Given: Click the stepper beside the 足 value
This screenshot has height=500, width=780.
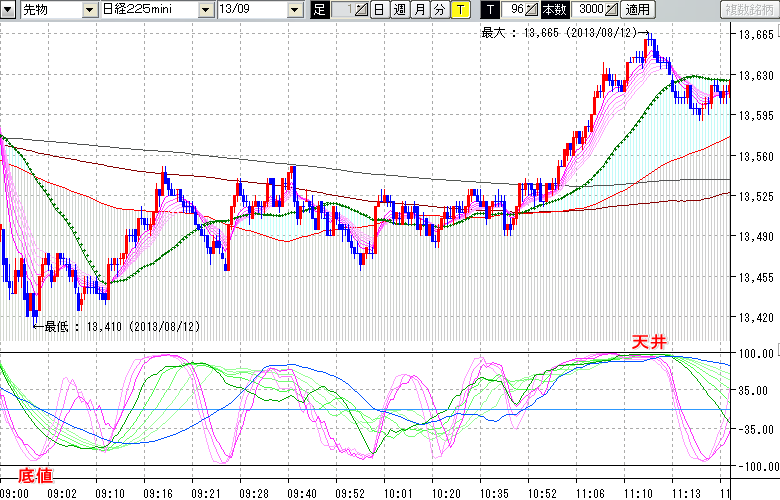Looking at the screenshot, I should coord(362,10).
